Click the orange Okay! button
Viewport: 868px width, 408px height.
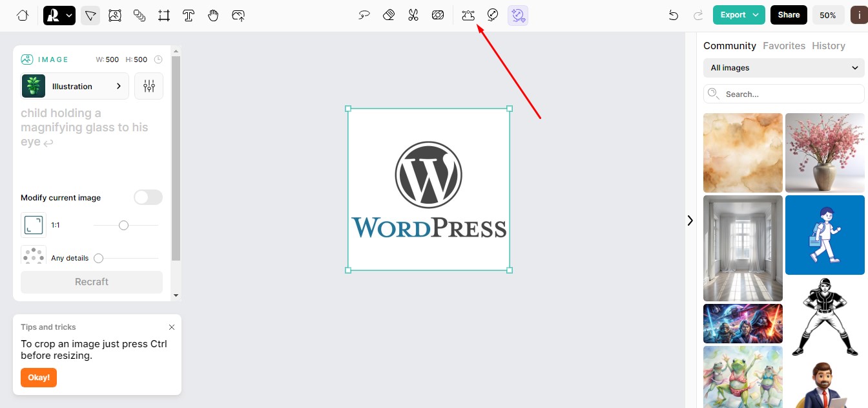click(38, 378)
